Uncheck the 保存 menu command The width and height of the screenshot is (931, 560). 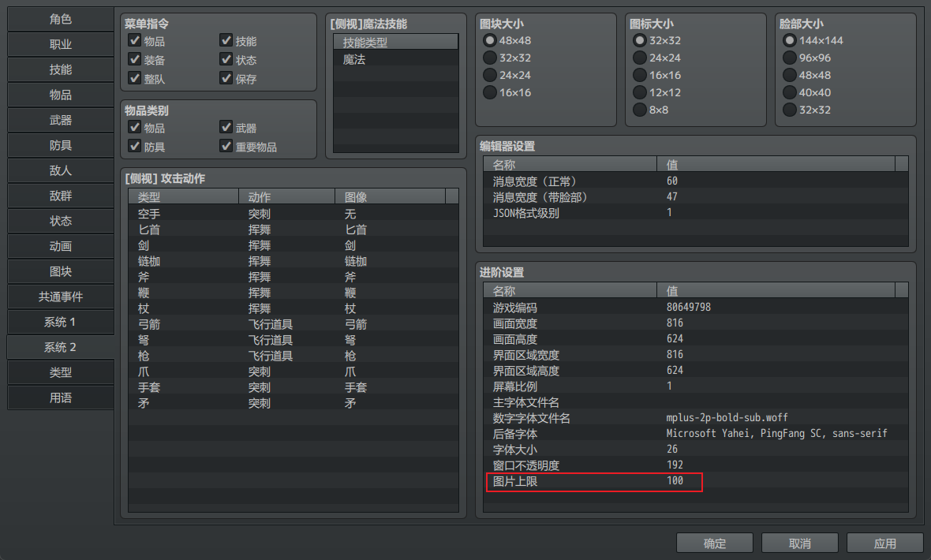(x=226, y=79)
